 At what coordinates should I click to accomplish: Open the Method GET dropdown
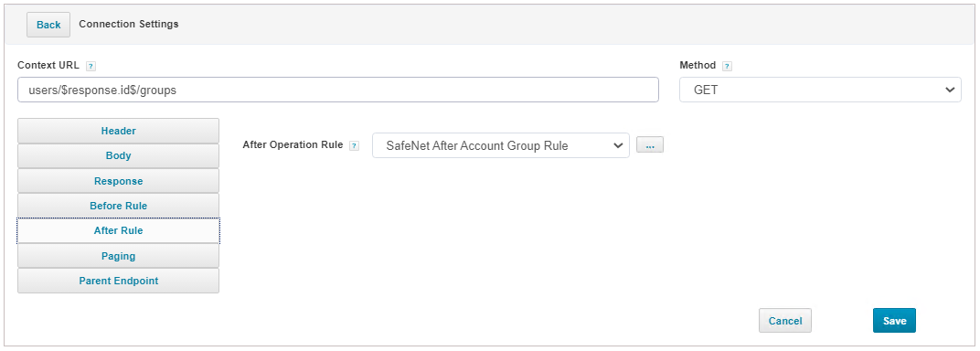(x=820, y=90)
